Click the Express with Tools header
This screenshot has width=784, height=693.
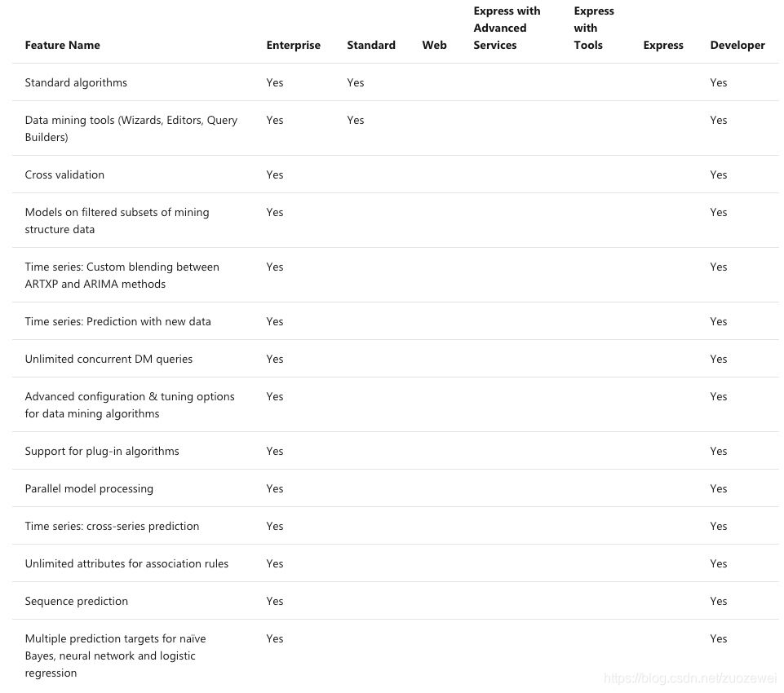coord(593,28)
